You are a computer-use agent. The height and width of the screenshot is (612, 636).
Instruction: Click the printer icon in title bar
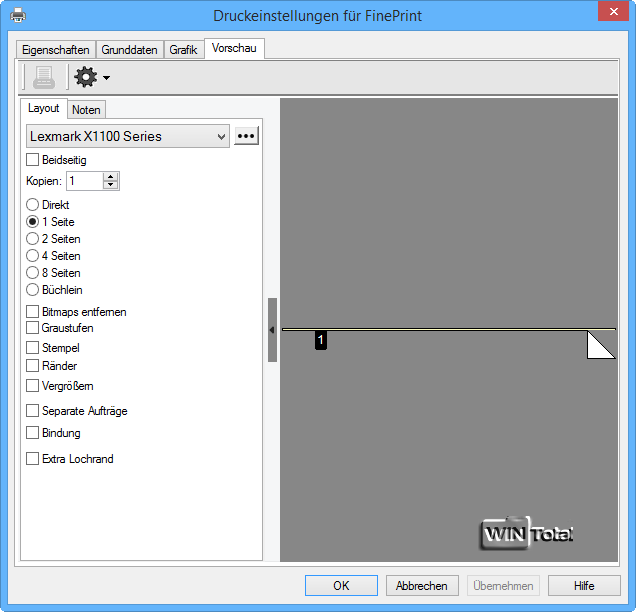(x=18, y=16)
